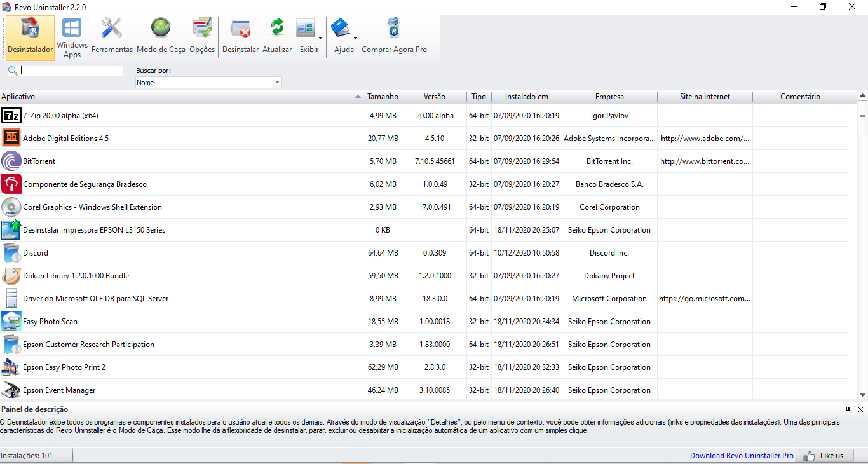Click 'Corel Corporation' company cell
The image size is (868, 464).
[609, 207]
